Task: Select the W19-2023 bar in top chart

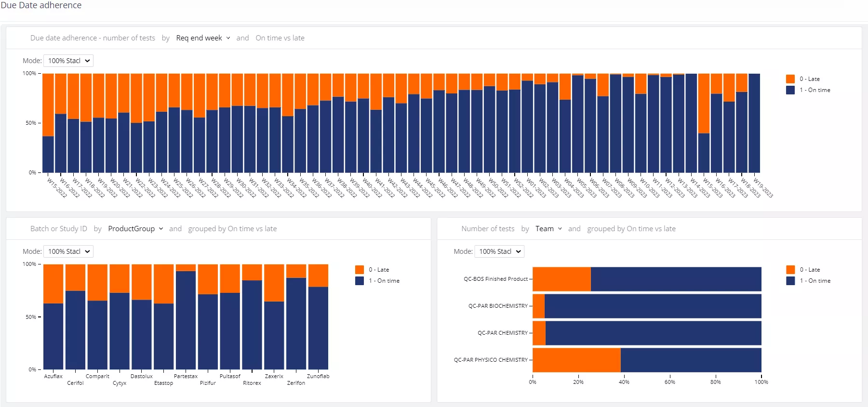Action: point(754,123)
